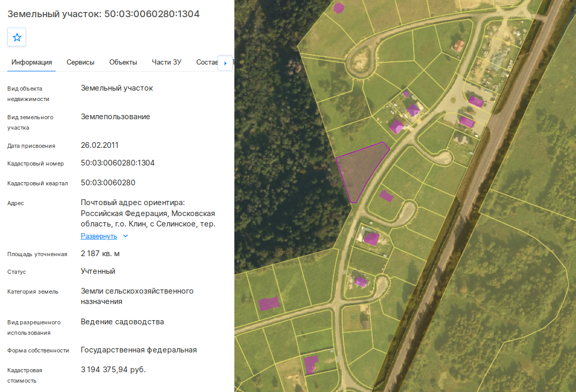The height and width of the screenshot is (392, 576).
Task: Click the date value 26.02.2011
Action: [99, 145]
